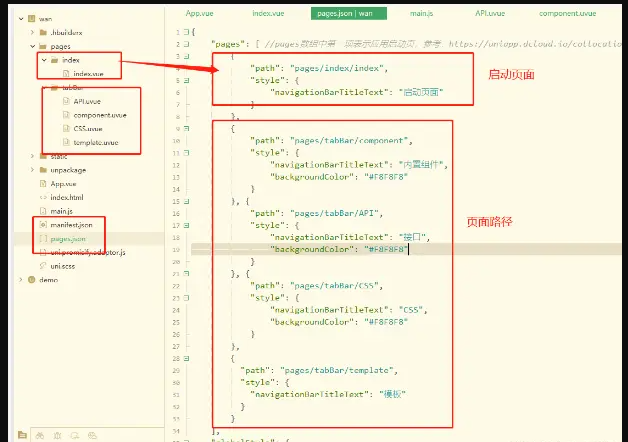628x442 pixels.
Task: Click "pages/index/index" path value in code
Action: click(x=337, y=68)
